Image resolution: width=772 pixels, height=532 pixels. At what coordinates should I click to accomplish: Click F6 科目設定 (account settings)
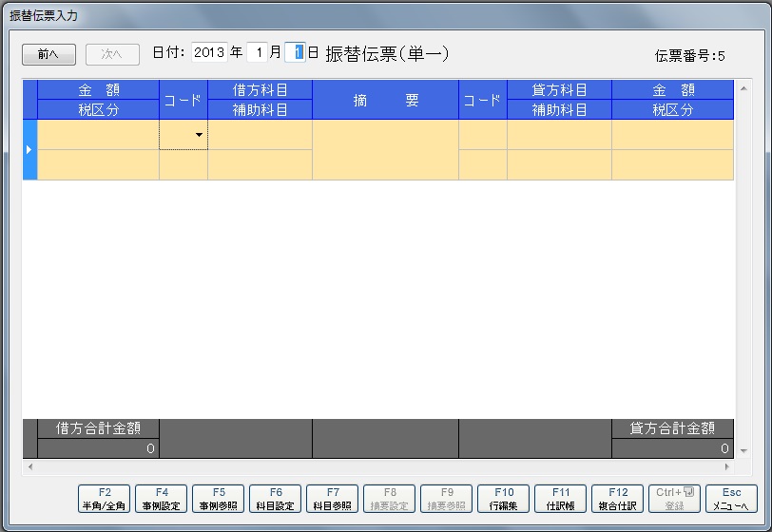coord(276,499)
